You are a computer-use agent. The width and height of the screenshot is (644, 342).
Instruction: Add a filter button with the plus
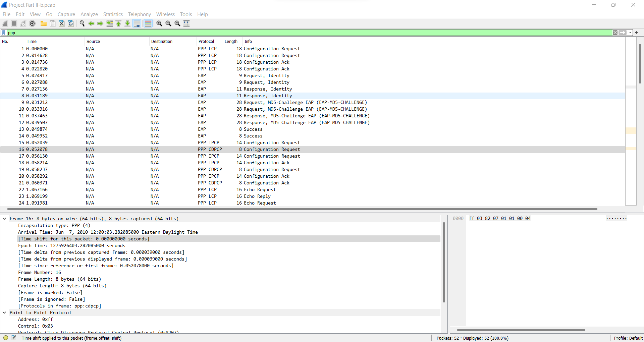click(636, 33)
